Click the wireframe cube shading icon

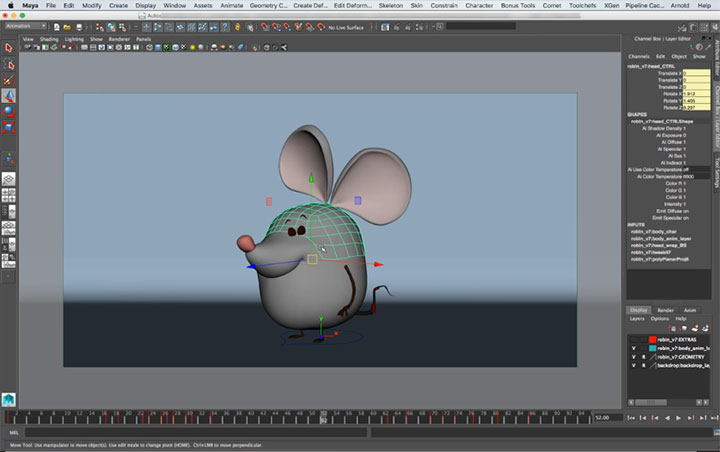pyautogui.click(x=149, y=47)
